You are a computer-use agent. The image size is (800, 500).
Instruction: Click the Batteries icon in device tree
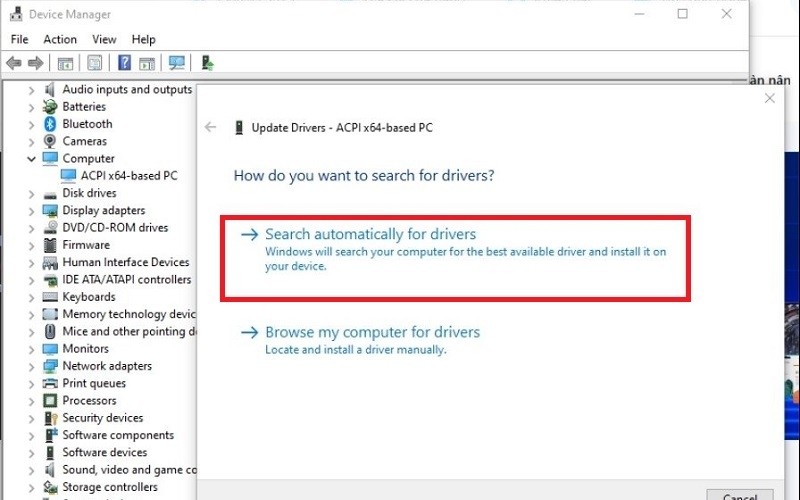pyautogui.click(x=50, y=107)
